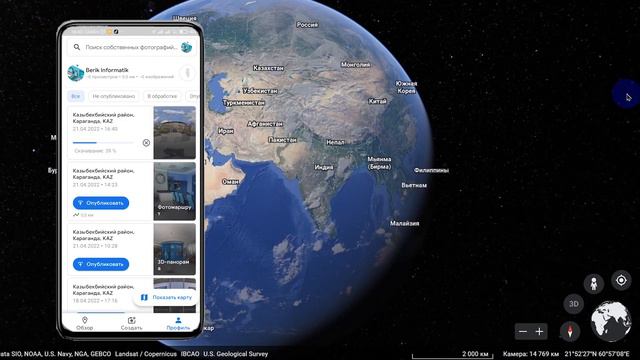This screenshot has width=640, height=360.
Task: Click the Китай label on the globe
Action: click(x=378, y=101)
